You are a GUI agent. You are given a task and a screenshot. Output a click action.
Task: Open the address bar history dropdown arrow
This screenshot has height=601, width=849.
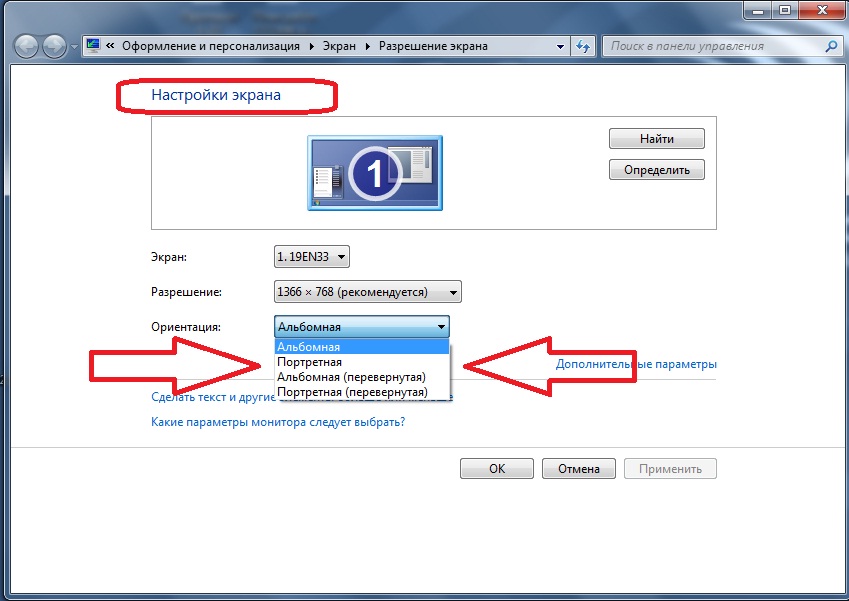coord(560,46)
